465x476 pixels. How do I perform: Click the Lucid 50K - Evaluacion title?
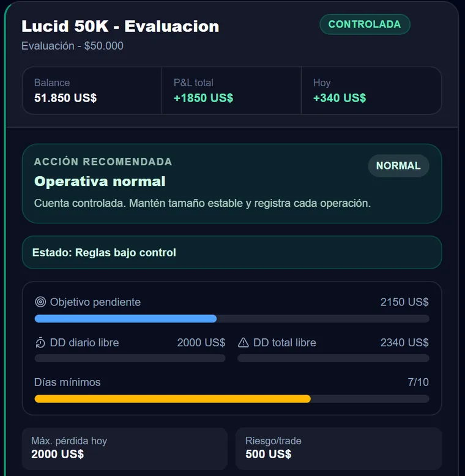pyautogui.click(x=120, y=26)
